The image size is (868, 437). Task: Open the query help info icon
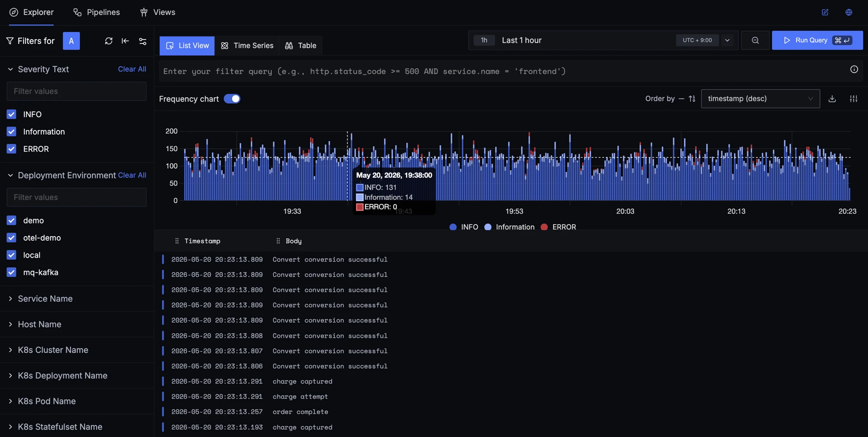[854, 70]
